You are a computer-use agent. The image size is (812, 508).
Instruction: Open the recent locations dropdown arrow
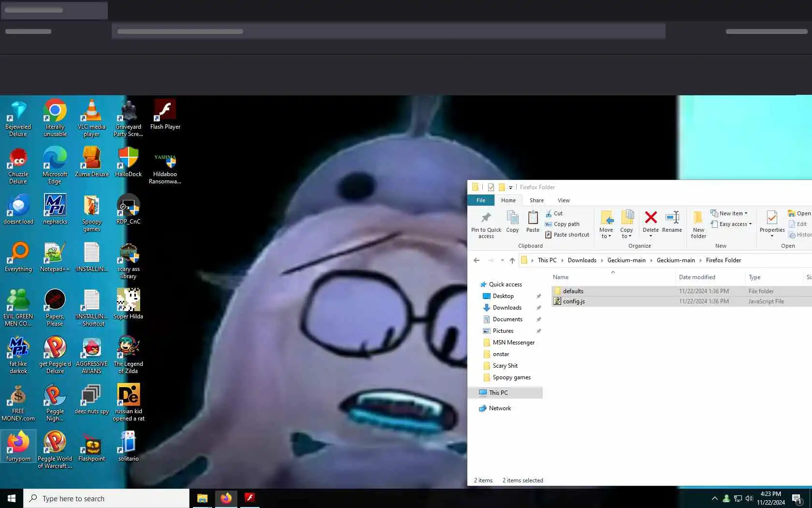502,260
